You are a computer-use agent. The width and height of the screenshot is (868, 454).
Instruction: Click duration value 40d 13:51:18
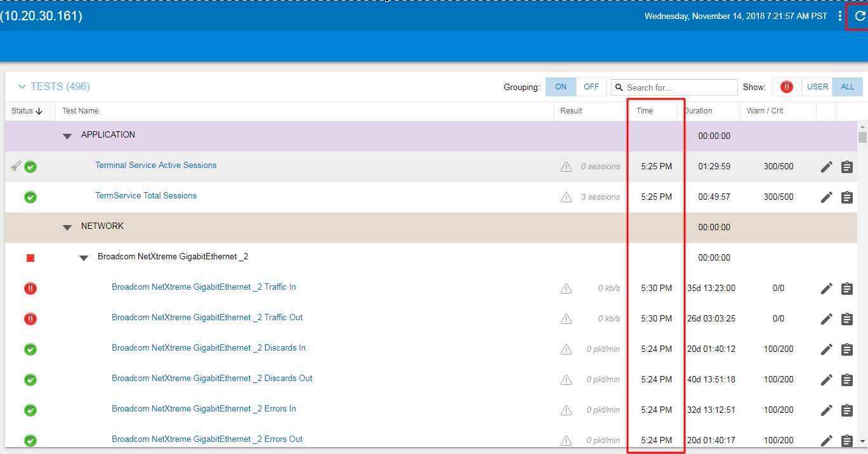coord(711,379)
